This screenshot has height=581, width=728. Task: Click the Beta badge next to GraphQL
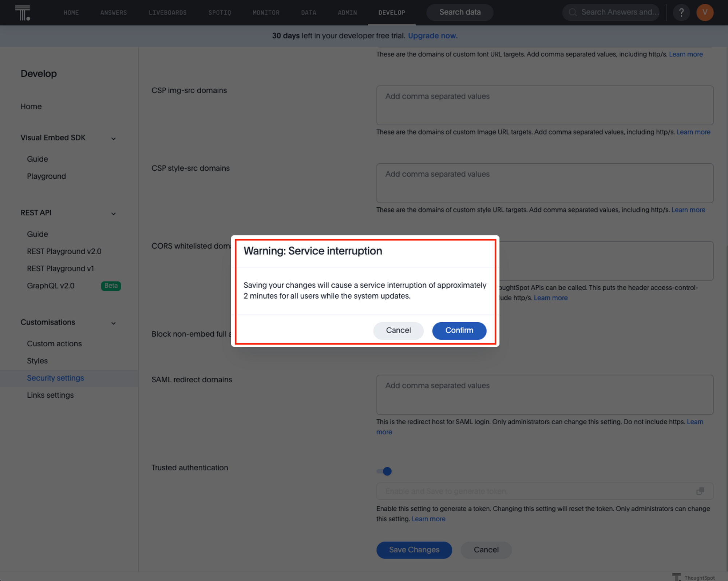(111, 286)
